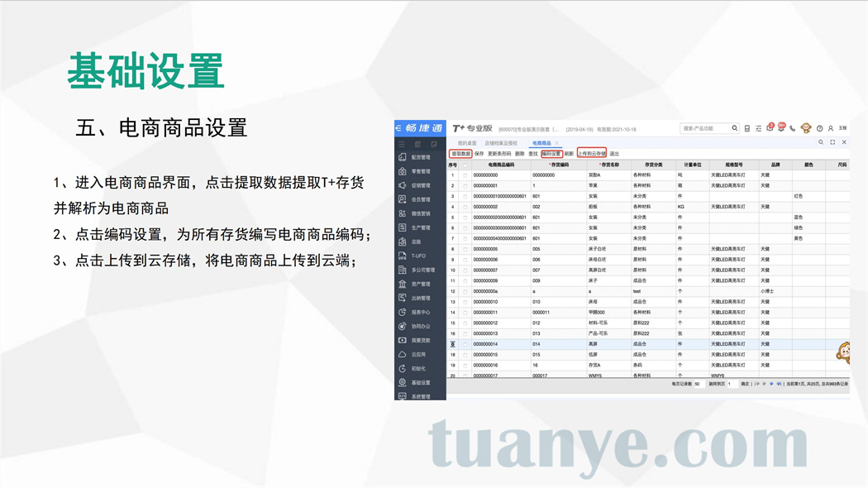Switch to the 我的桌面 tab
The image size is (868, 488).
pyautogui.click(x=467, y=143)
